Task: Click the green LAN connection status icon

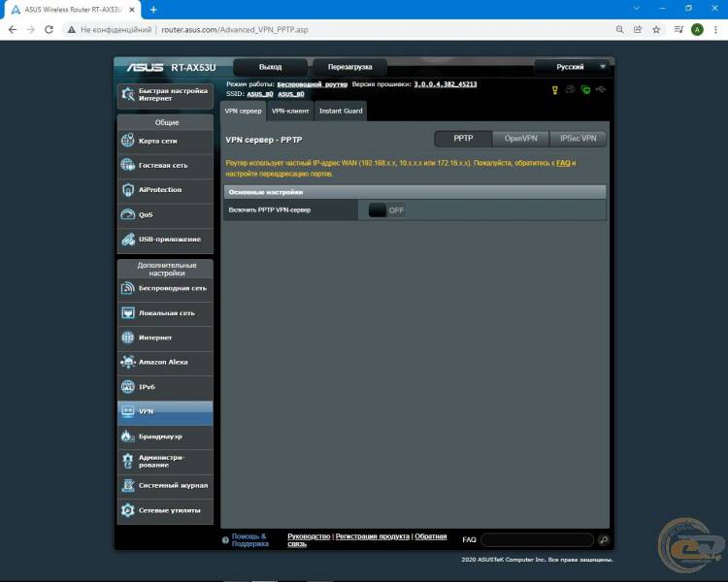Action: [586, 89]
